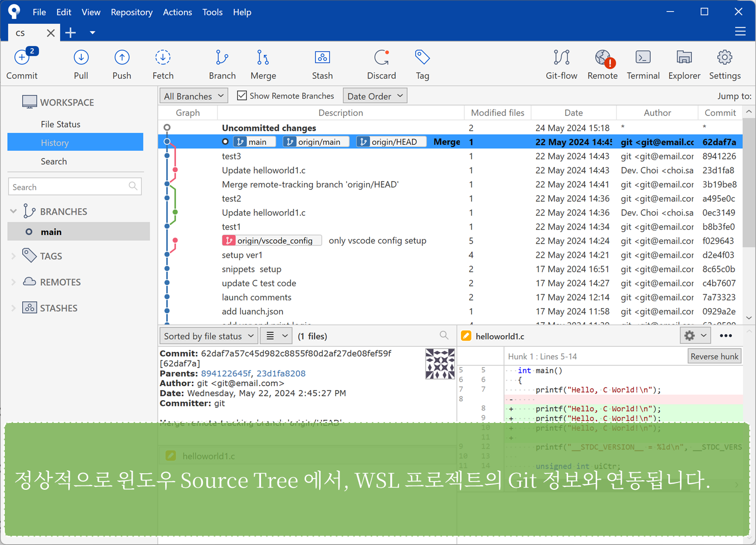Click the search magnifier in sidebar search box
The image size is (756, 545).
click(x=133, y=186)
